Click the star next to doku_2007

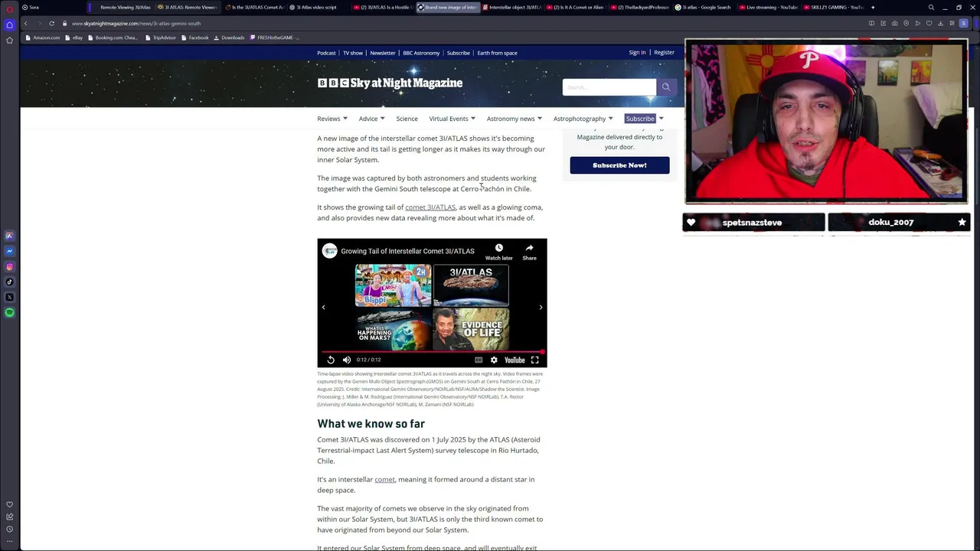962,222
